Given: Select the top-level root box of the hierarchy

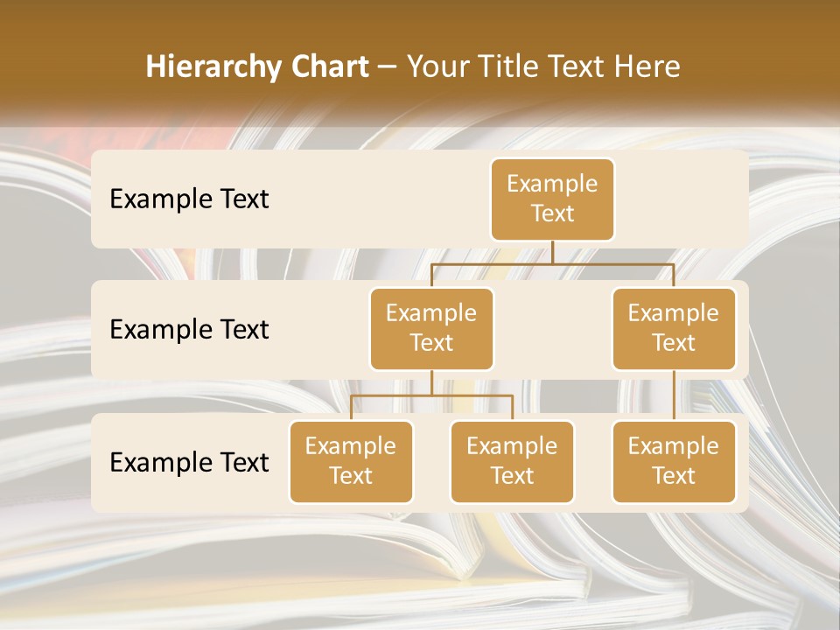Looking at the screenshot, I should [552, 199].
